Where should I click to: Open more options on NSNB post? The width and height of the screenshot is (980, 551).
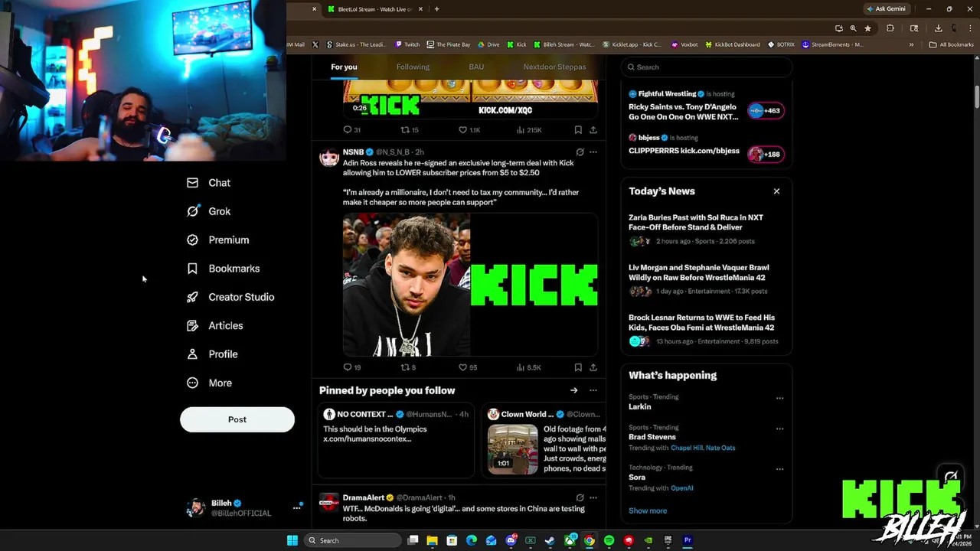(x=593, y=152)
